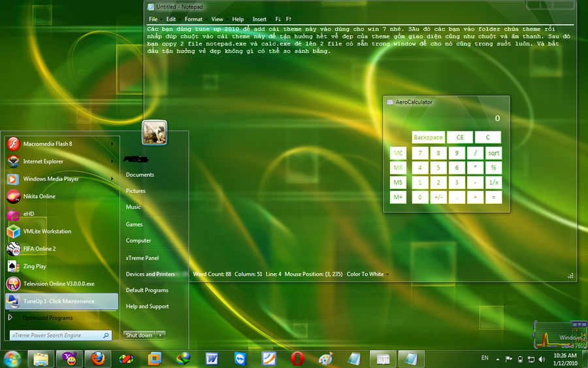
Task: Open VMware orange taskbar icon
Action: pyautogui.click(x=154, y=359)
